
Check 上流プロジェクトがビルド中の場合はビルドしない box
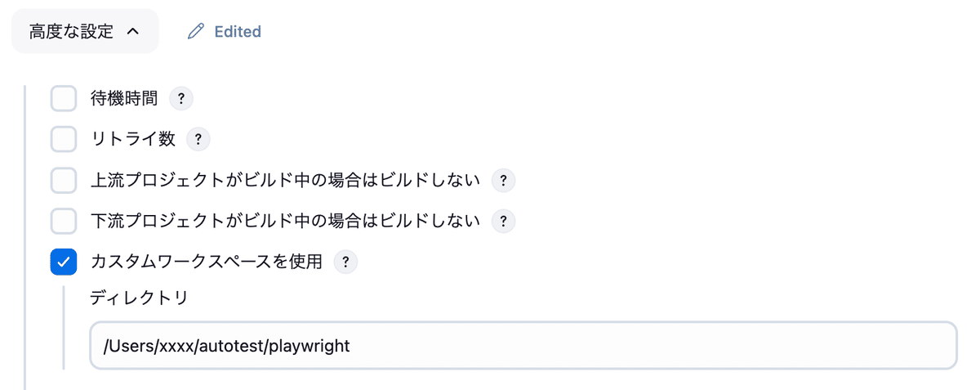[64, 181]
